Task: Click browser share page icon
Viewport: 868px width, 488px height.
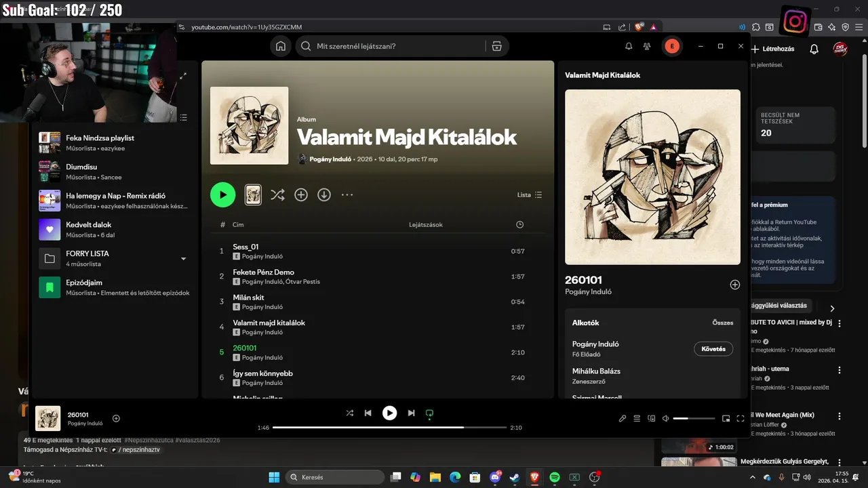Action: coord(622,27)
